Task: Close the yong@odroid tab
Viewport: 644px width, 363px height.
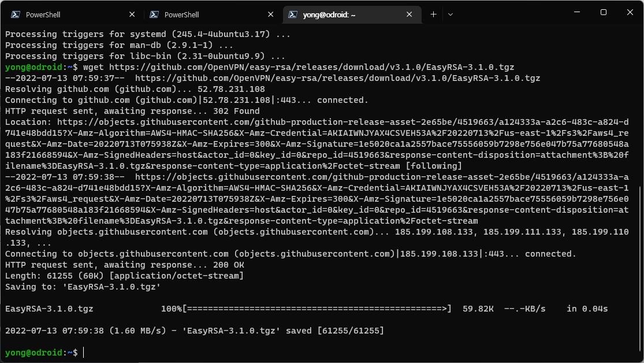Action: pos(409,14)
